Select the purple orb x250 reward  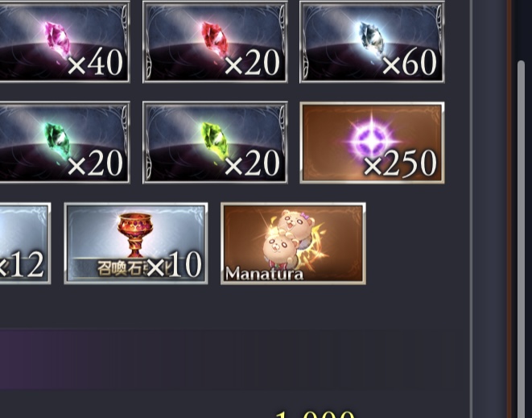pyautogui.click(x=372, y=143)
